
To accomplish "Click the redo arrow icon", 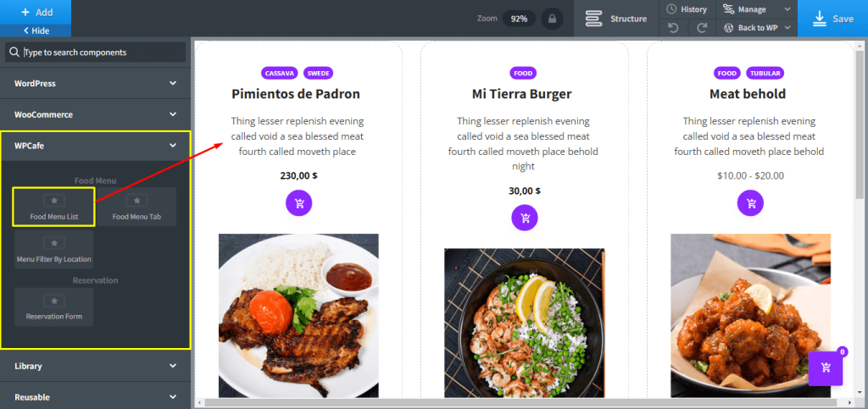I will coord(702,28).
